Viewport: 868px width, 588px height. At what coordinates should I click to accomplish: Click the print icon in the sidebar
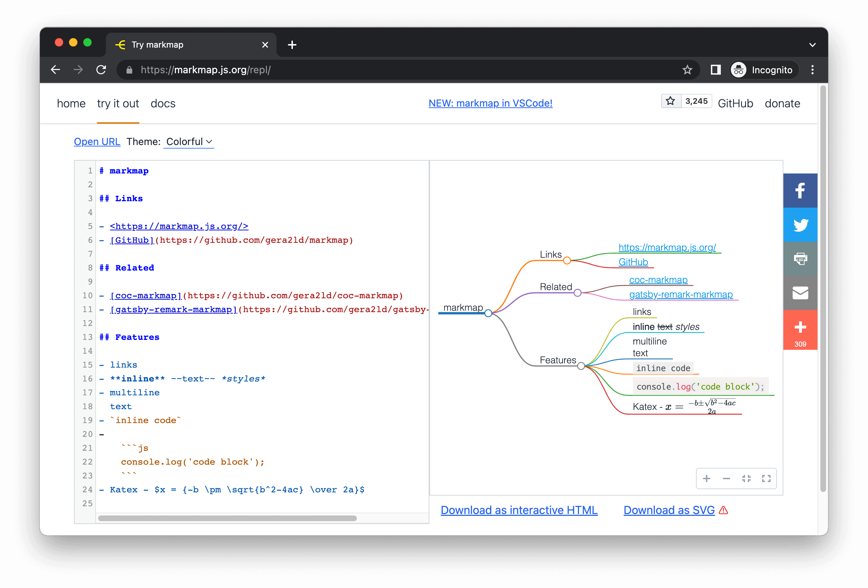[800, 258]
